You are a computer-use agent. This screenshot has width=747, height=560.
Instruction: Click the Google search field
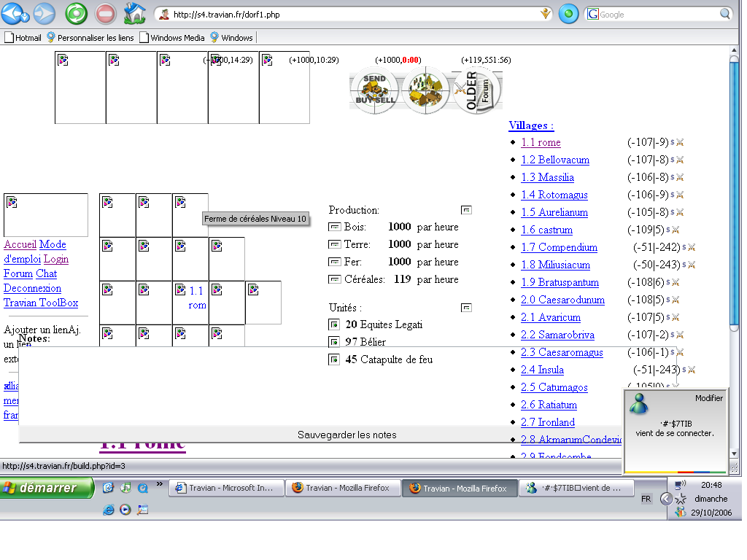658,15
